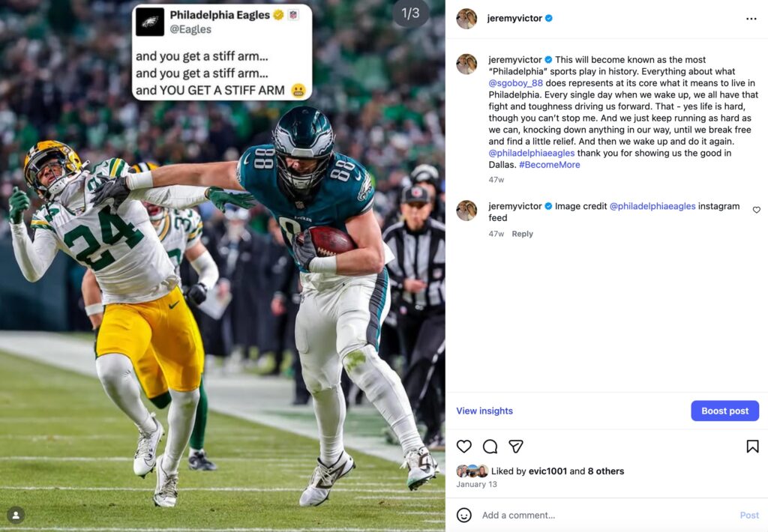Open the #BecomeMore hashtag
This screenshot has height=532, width=768.
549,165
